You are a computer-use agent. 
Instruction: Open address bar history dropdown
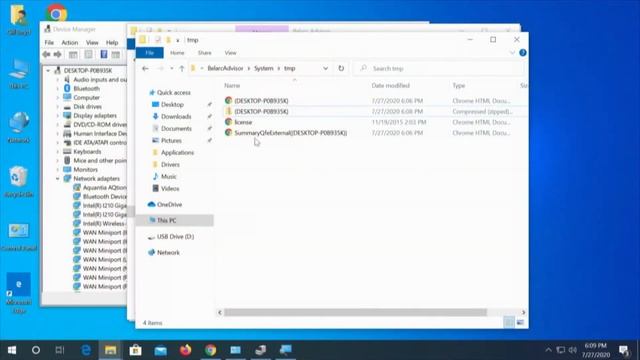[325, 68]
